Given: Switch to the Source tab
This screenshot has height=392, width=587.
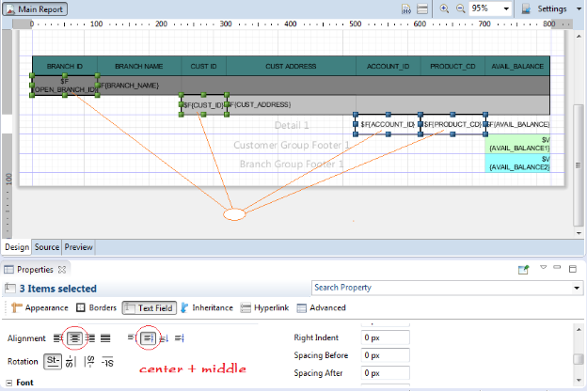Looking at the screenshot, I should (47, 247).
